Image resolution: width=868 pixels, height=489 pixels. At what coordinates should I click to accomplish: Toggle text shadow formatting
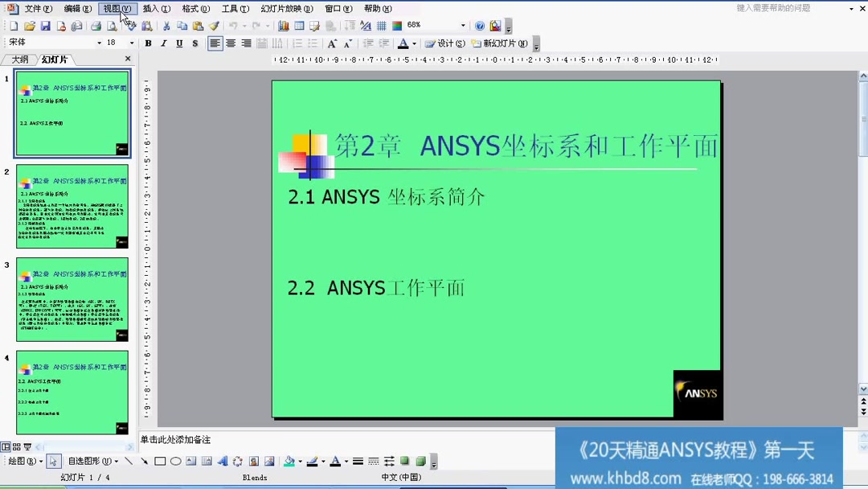[194, 43]
